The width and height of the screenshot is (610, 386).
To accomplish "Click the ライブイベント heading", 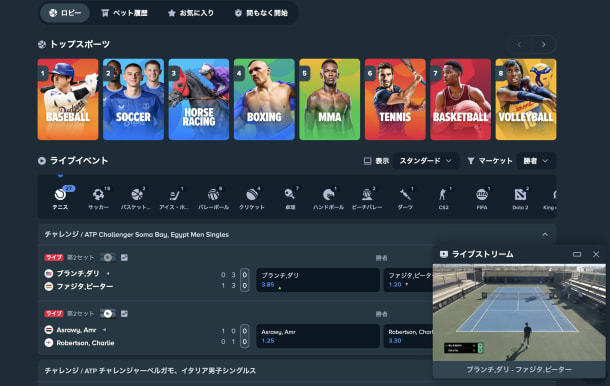I will [x=79, y=161].
